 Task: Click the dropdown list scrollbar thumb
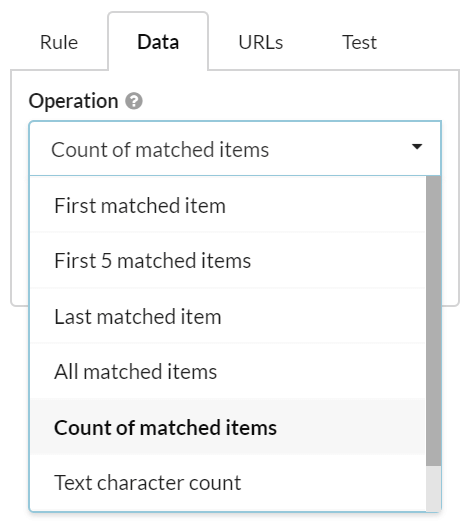(434, 321)
